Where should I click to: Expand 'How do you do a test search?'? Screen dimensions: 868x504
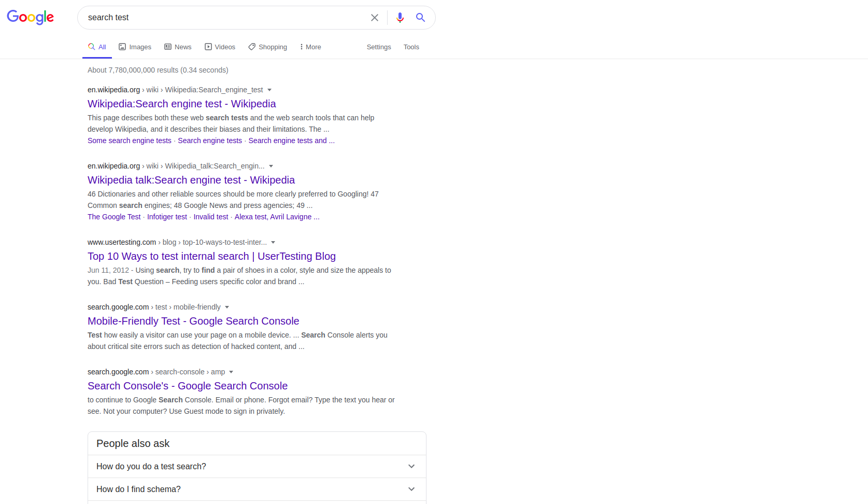tap(257, 466)
